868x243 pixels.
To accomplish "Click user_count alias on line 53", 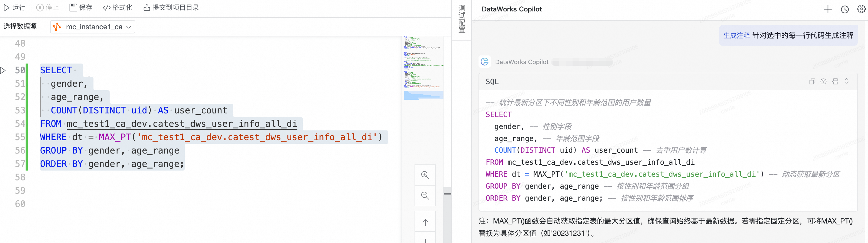I will pos(201,110).
